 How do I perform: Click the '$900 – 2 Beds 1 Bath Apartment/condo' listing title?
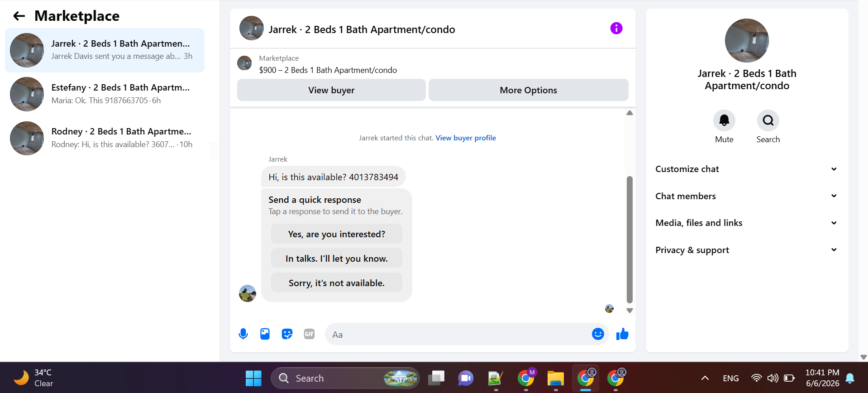pyautogui.click(x=328, y=70)
